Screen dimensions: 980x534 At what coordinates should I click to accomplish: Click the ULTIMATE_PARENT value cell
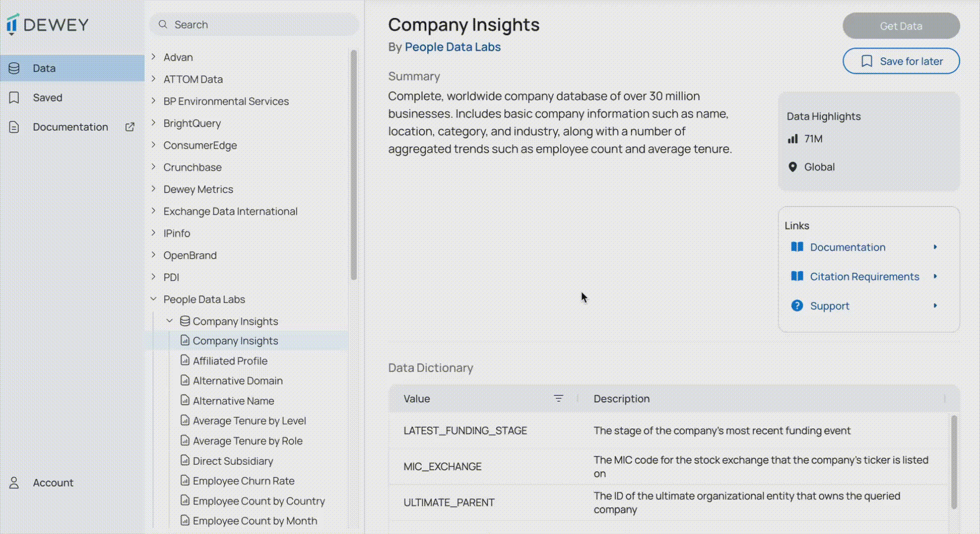point(448,502)
